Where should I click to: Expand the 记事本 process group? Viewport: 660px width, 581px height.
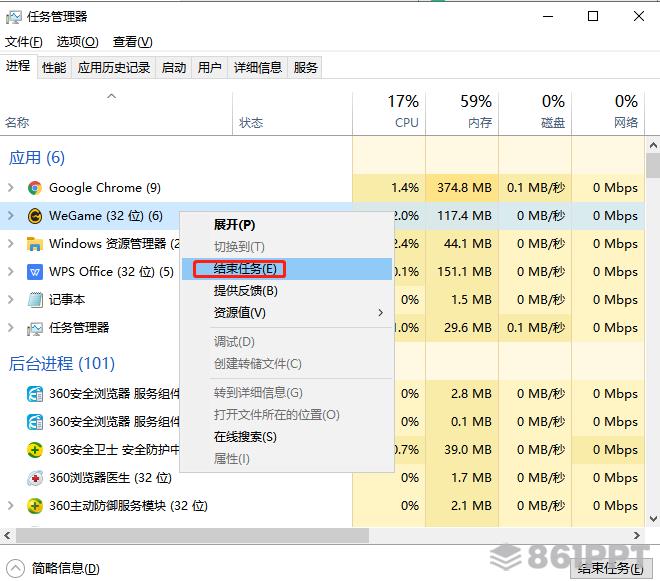tap(11, 300)
